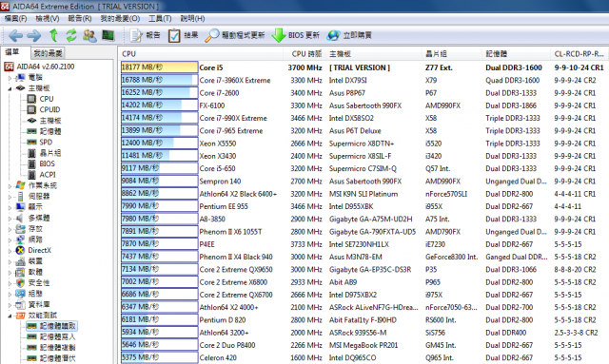
Task: Click the Forward arrow in the toolbar
Action: tap(34, 36)
